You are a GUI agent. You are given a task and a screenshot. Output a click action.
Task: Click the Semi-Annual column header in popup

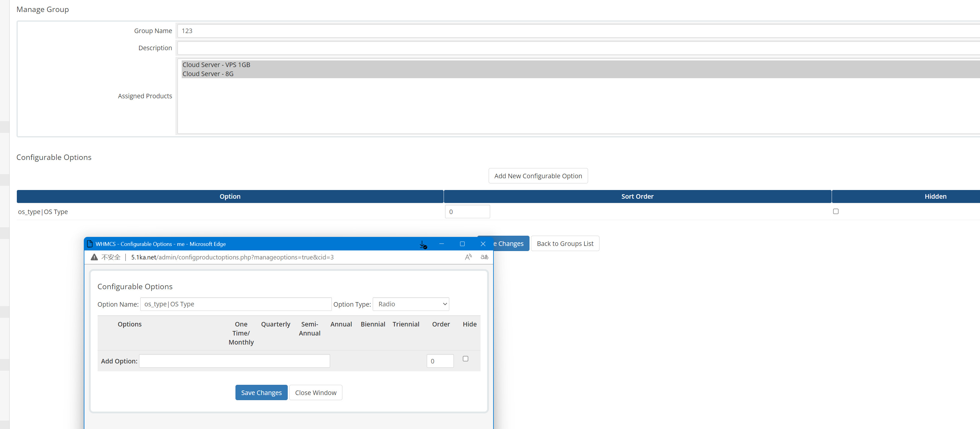point(310,329)
